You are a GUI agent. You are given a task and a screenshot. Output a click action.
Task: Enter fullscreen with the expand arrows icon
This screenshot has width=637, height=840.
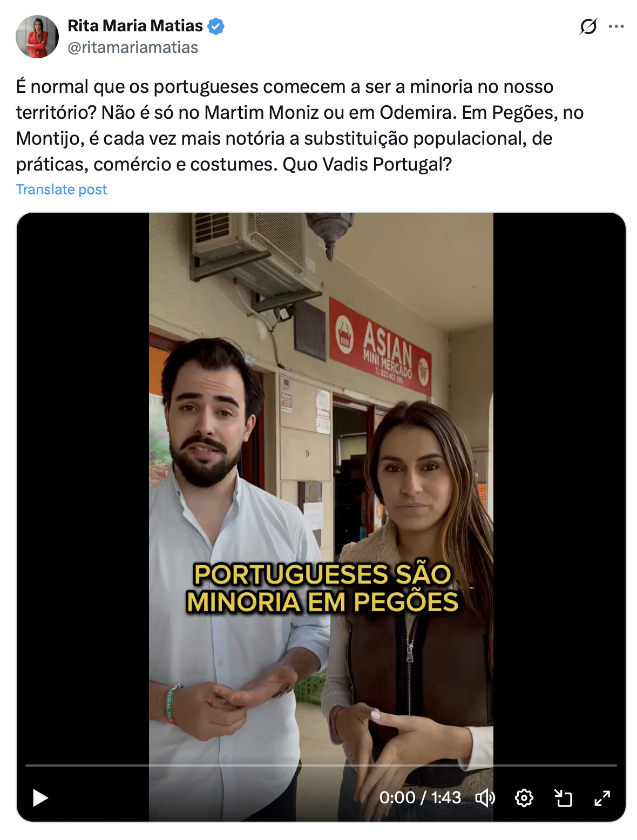[602, 797]
